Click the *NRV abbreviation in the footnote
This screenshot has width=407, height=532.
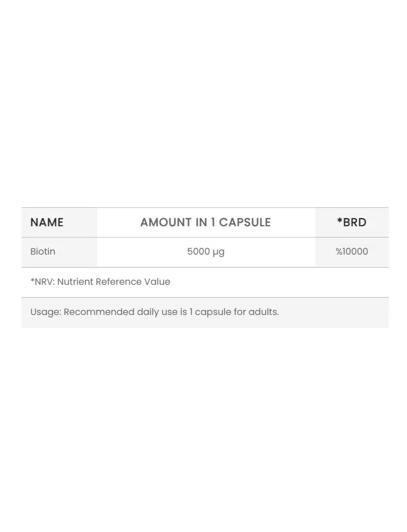[x=42, y=281]
